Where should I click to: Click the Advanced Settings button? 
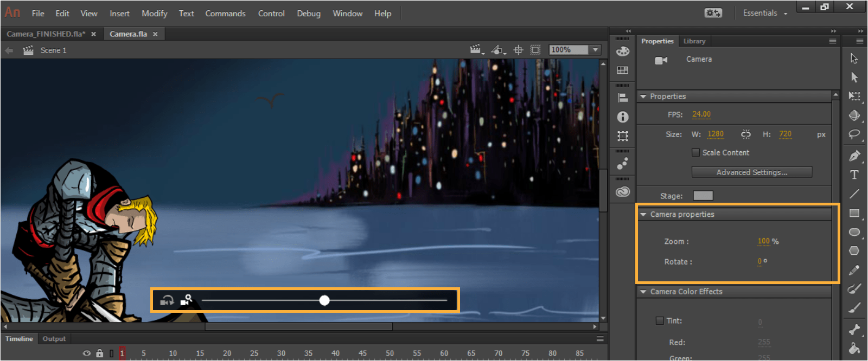(751, 172)
